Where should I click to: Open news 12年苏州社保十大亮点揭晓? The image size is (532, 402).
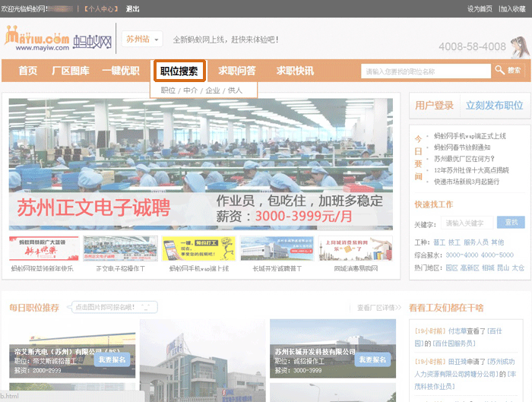[472, 170]
